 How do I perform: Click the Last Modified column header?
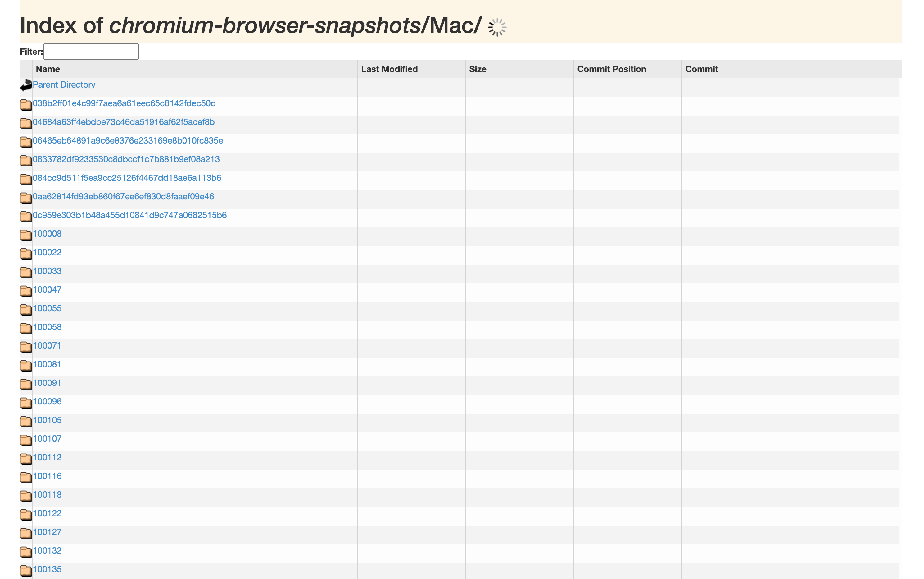[x=411, y=69]
